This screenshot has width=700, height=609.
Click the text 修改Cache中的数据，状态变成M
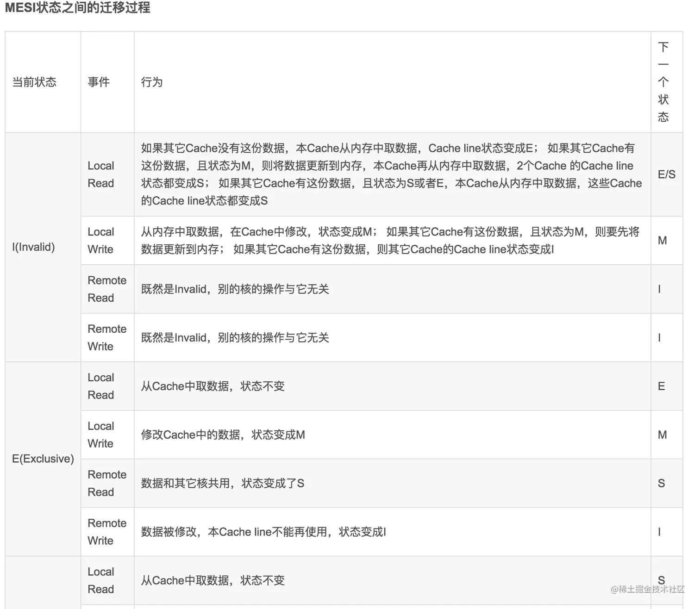(x=223, y=435)
